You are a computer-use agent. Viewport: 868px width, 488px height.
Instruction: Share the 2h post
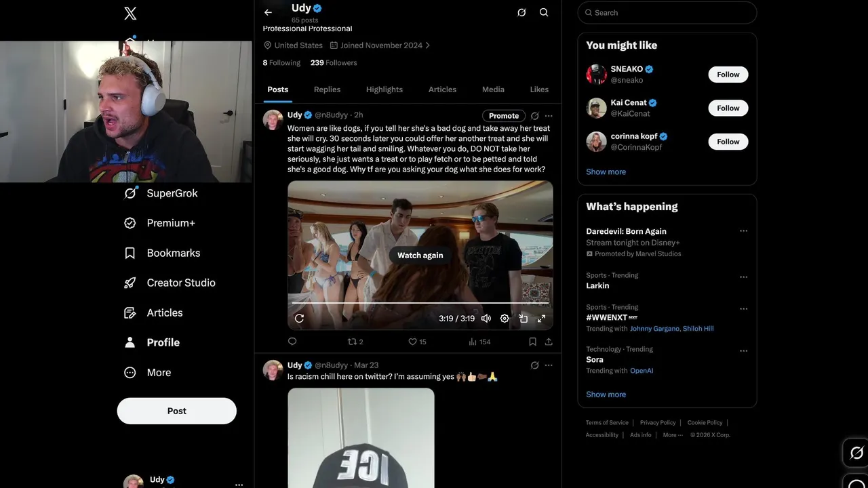coord(549,342)
